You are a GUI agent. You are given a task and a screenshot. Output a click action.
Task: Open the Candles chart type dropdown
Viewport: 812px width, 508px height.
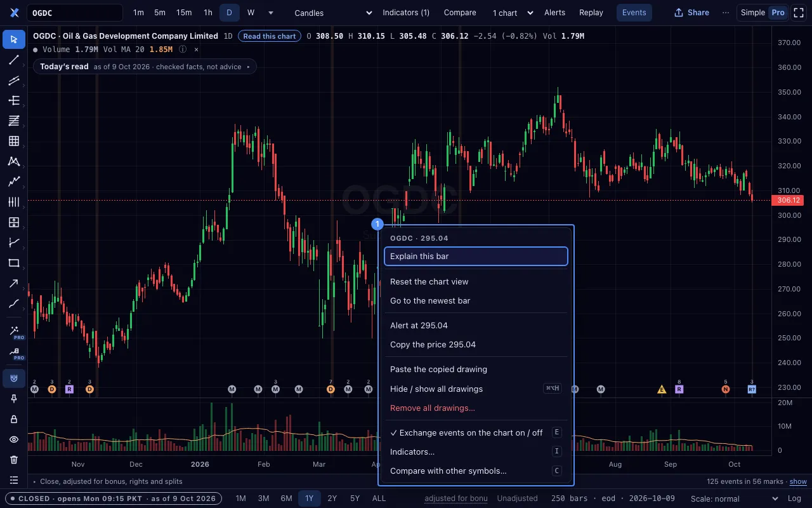click(x=334, y=13)
